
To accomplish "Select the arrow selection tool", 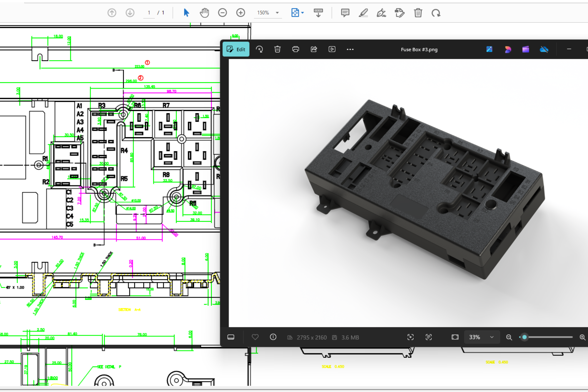I will [186, 13].
